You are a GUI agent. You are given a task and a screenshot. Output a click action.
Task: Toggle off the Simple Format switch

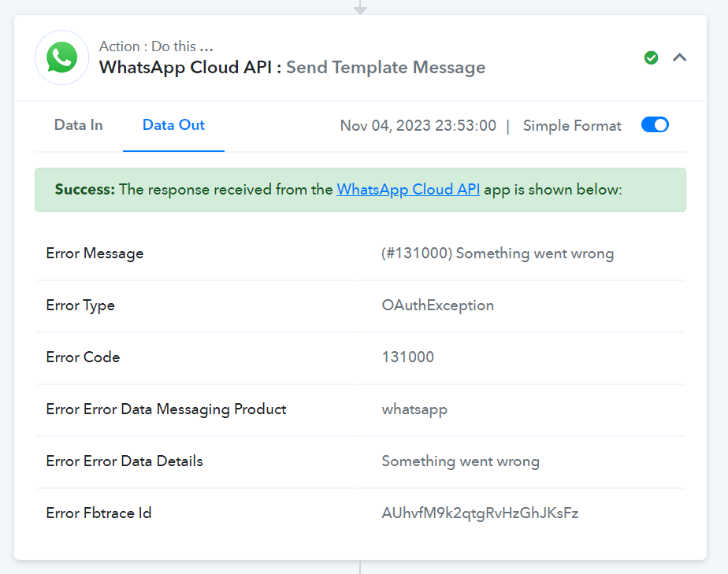[x=655, y=125]
